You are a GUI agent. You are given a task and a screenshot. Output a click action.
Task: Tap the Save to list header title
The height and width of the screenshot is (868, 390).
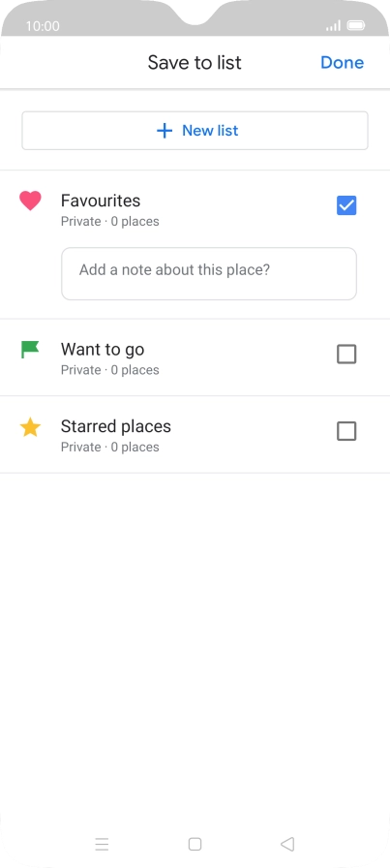[x=195, y=63]
